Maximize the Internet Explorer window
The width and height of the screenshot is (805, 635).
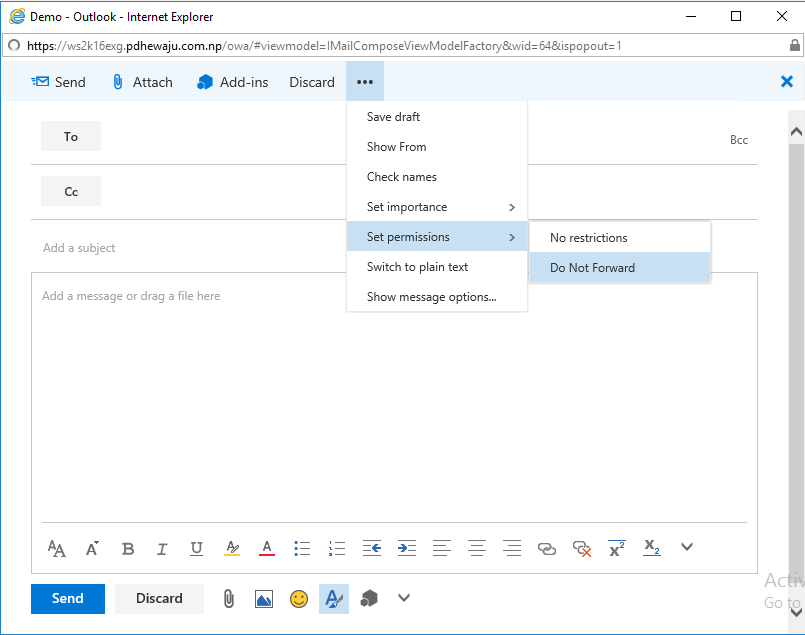tap(736, 16)
